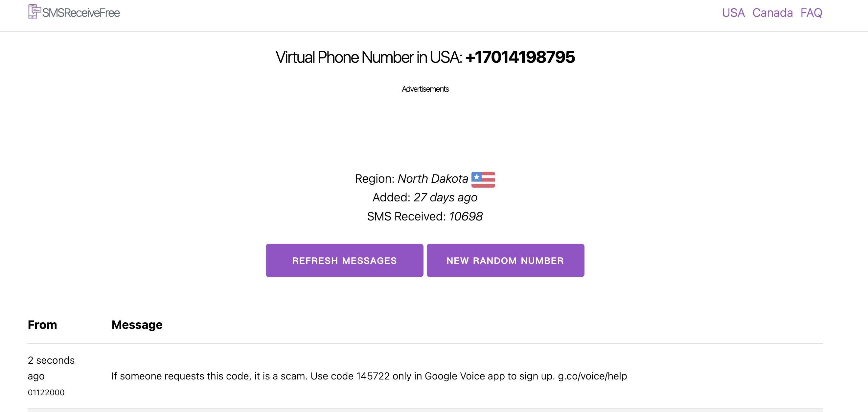
Task: Click the g.co/voice/help text in message
Action: click(x=592, y=376)
